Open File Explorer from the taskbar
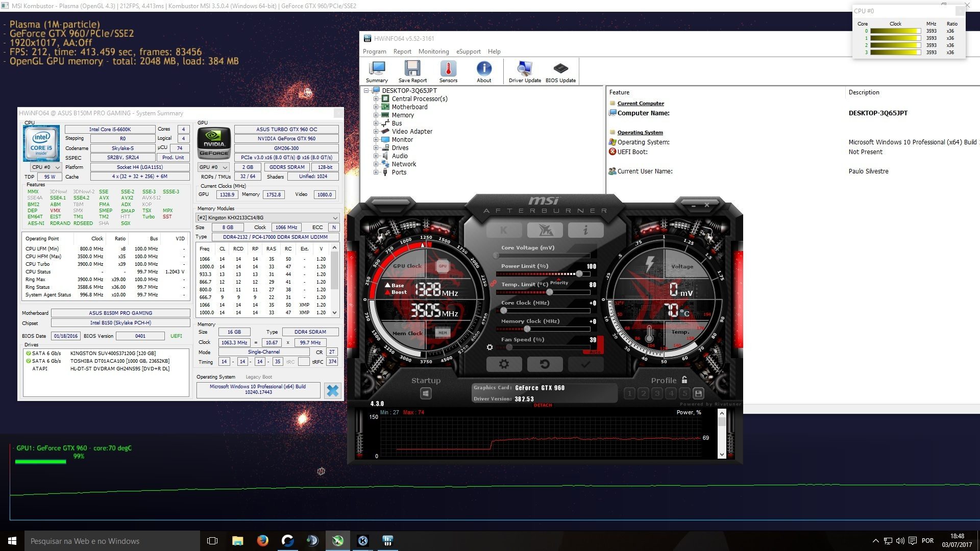 [x=237, y=541]
